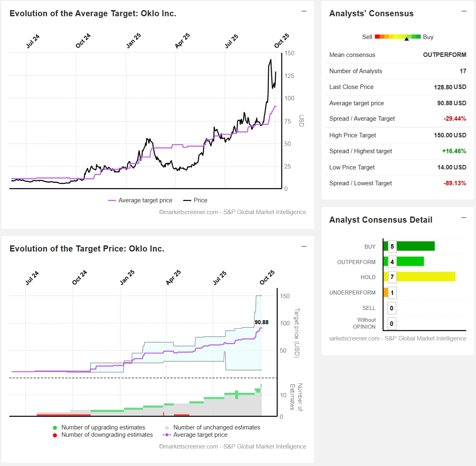Click the green OUTPERFORM bar

pyautogui.click(x=410, y=262)
